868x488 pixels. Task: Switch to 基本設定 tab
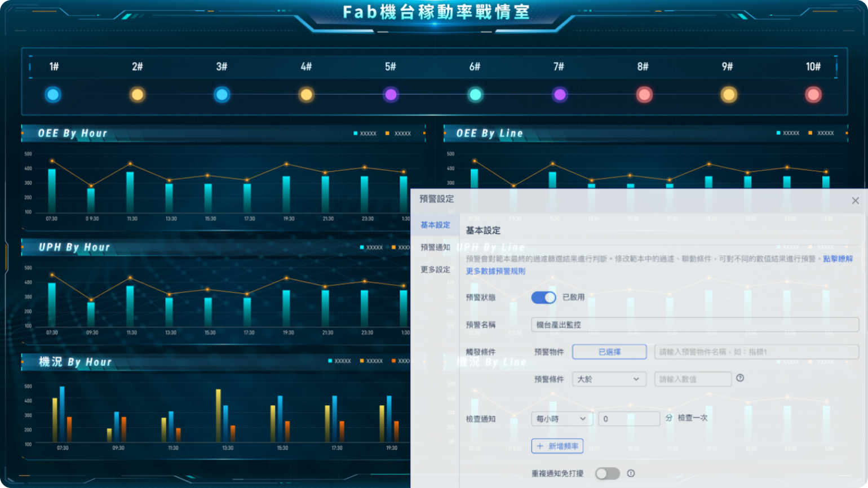pos(435,225)
